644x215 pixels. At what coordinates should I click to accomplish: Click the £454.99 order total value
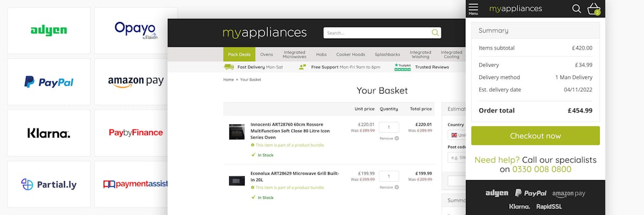580,111
